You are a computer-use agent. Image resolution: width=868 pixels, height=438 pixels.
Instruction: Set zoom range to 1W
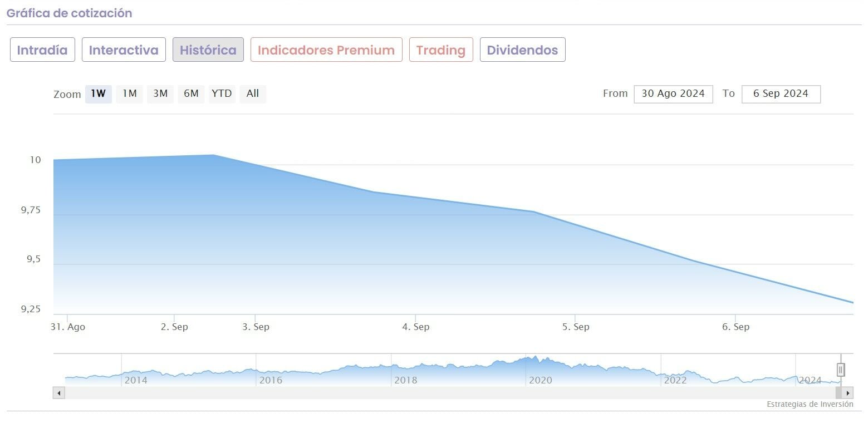[99, 93]
